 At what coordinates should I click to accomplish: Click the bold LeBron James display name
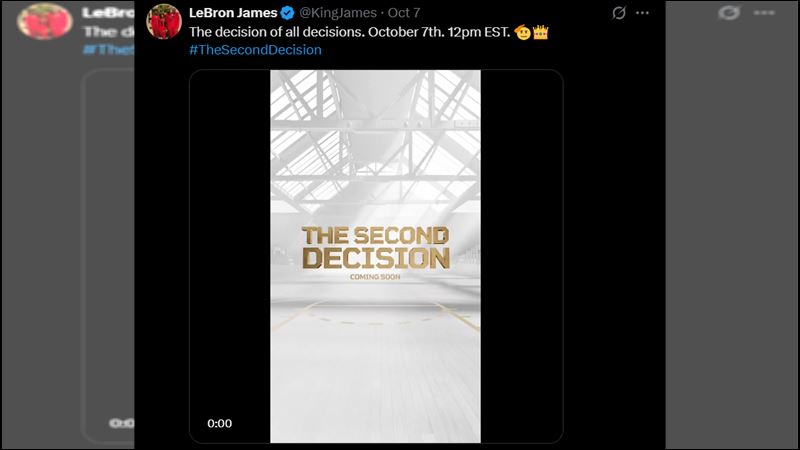[x=232, y=13]
